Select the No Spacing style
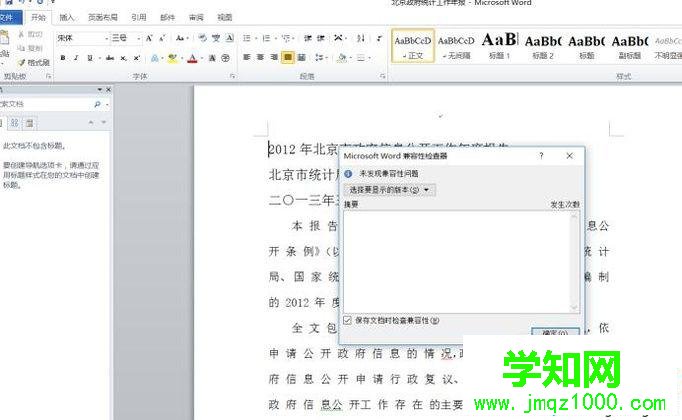Viewport: 682px width, 420px height. point(456,46)
